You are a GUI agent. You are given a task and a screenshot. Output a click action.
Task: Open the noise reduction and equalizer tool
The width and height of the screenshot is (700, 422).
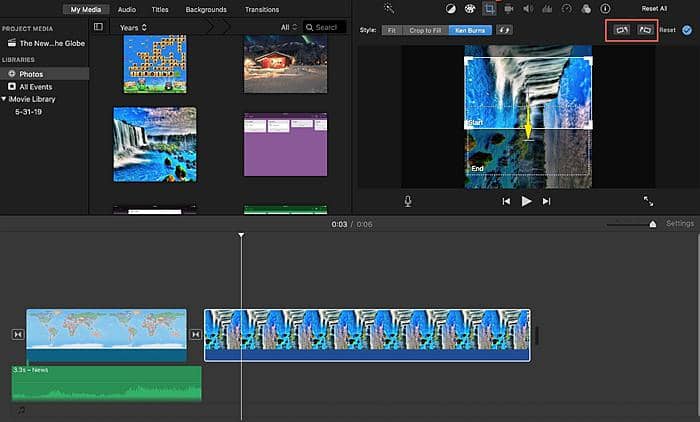547,8
